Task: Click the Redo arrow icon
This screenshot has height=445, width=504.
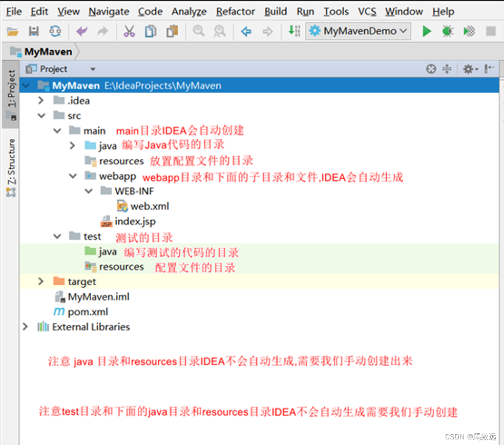Action: coord(103,31)
